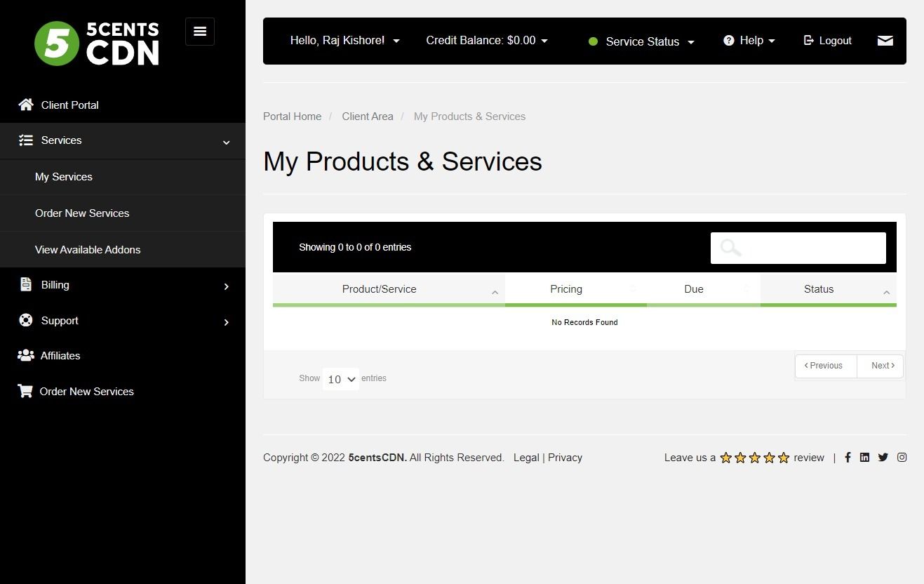Click the Support lifebuoy icon
This screenshot has width=924, height=584.
pyautogui.click(x=26, y=320)
